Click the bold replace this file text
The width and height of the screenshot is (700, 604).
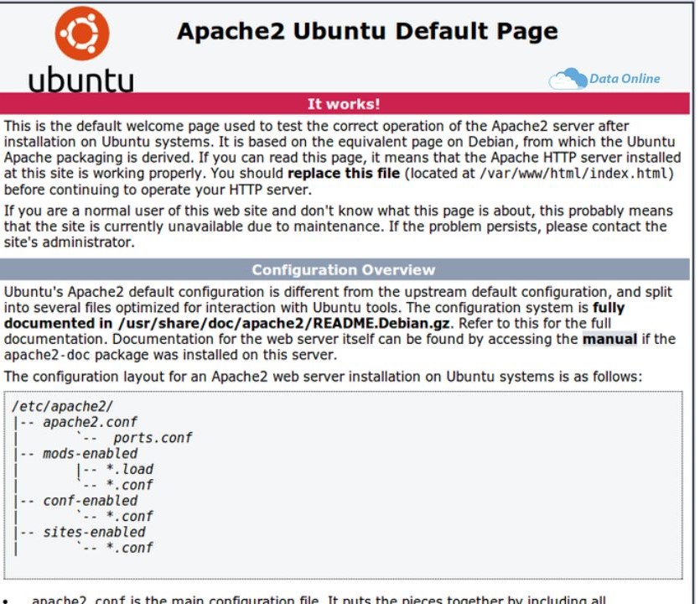pyautogui.click(x=344, y=174)
